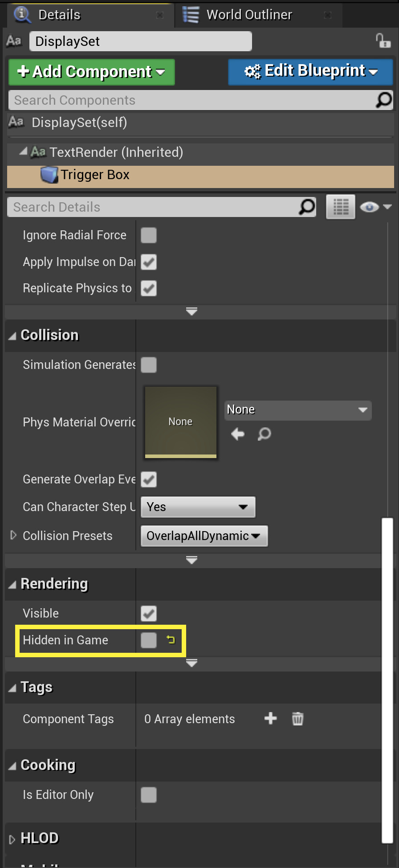
Task: Click the actor name Aa icon
Action: 14,41
